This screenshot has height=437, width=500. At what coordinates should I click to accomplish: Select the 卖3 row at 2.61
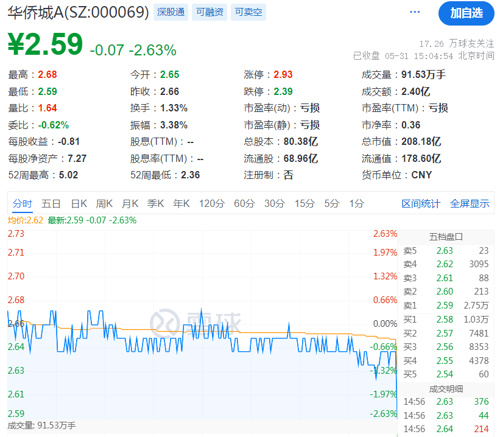tap(446, 278)
